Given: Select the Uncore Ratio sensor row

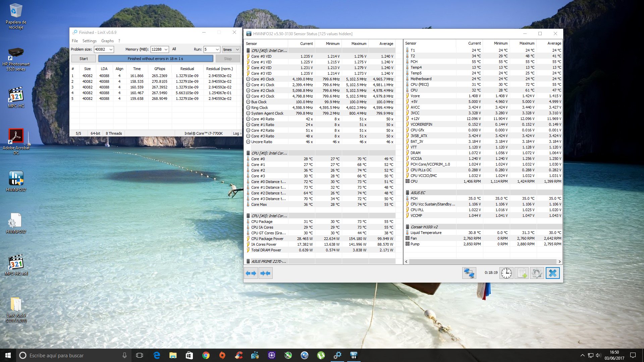Looking at the screenshot, I should pos(320,142).
